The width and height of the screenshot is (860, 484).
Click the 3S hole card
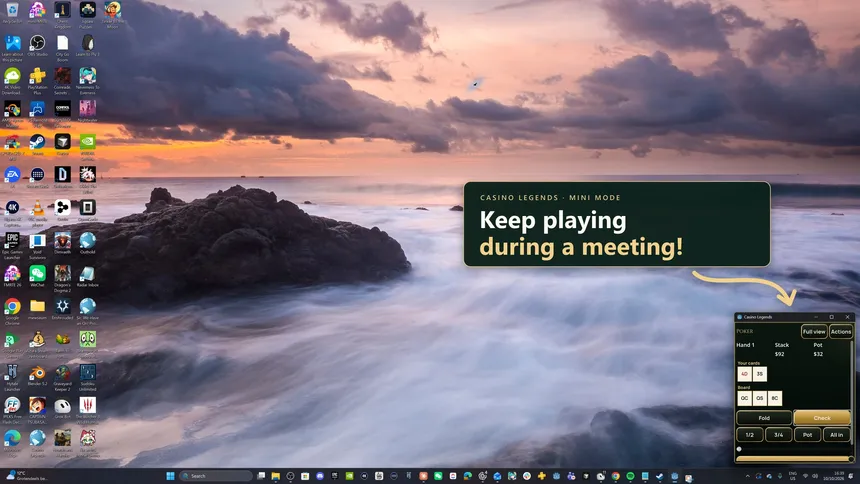coord(760,374)
